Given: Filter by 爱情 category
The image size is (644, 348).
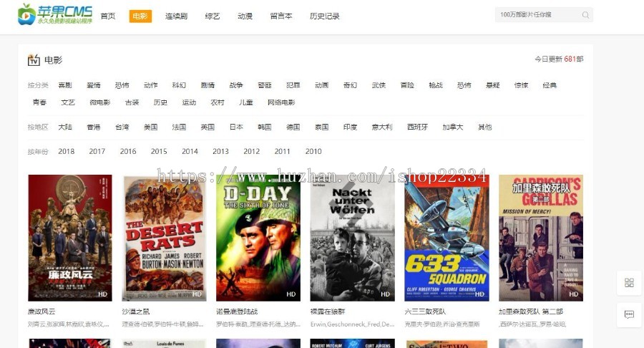Looking at the screenshot, I should coord(94,85).
